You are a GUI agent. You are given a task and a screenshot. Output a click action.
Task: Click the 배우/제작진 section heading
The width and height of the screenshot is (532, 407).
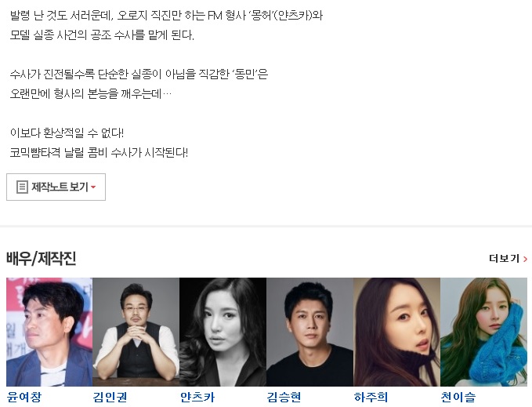tap(41, 259)
